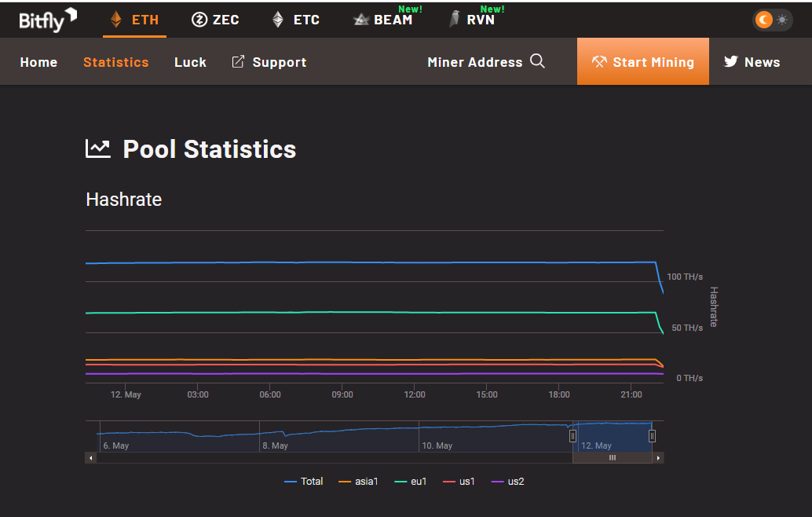Open the ETH pool selector
Screen dimensions: 812x517
[134, 19]
